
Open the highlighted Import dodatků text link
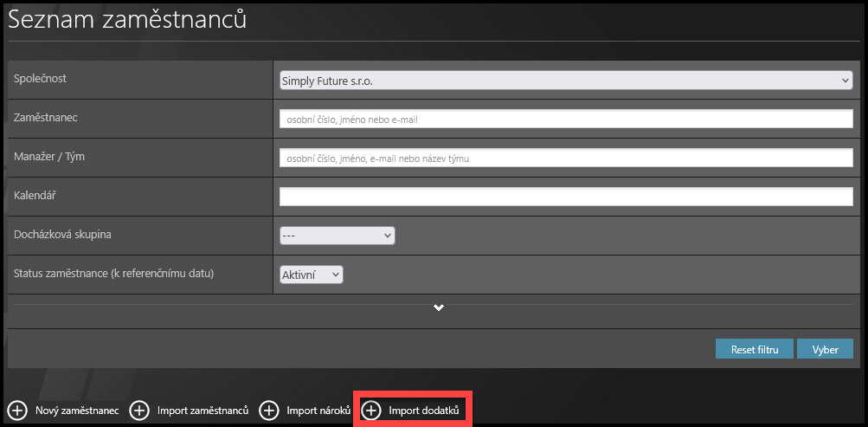click(x=423, y=410)
